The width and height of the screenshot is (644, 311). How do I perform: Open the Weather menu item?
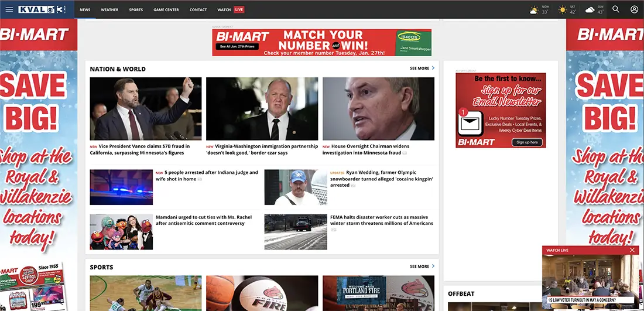click(x=109, y=9)
